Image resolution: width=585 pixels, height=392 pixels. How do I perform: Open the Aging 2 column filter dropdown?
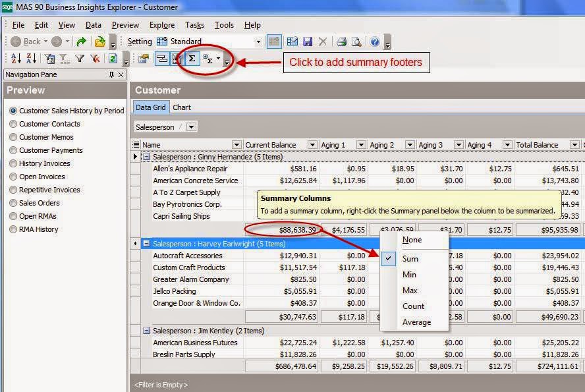(410, 145)
